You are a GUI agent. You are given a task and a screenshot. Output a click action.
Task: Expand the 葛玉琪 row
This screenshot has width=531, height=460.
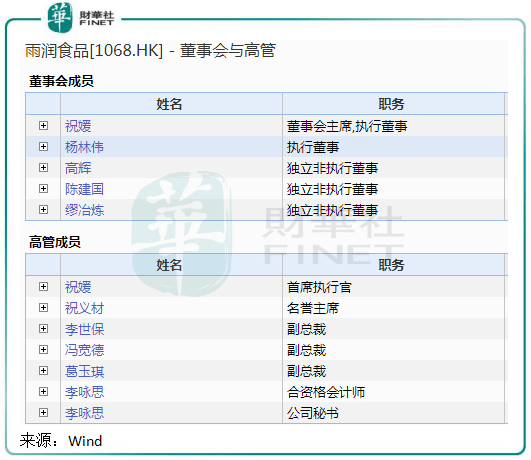click(x=43, y=371)
